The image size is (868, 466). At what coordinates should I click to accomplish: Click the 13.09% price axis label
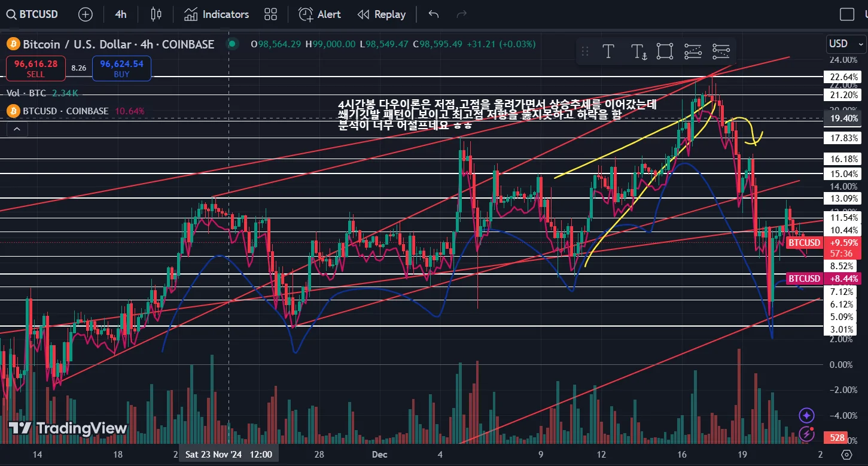click(844, 198)
